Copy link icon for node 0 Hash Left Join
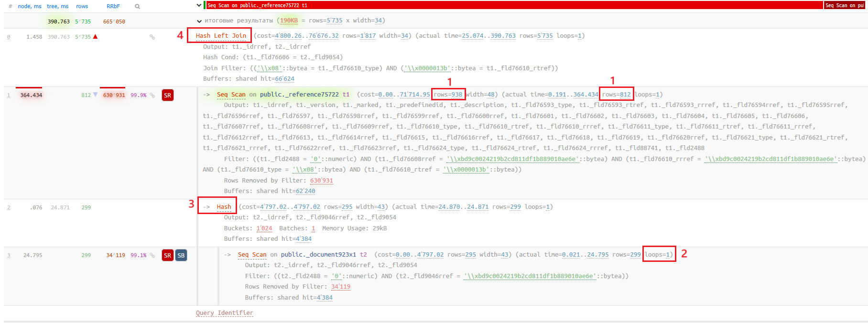Viewport: 868px width, 324px height. coord(152,37)
